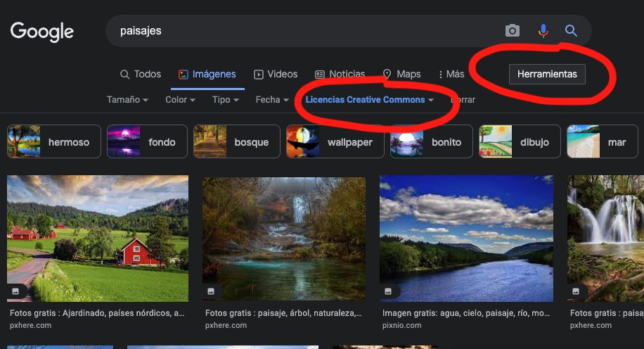Click the magnifying glass search button

pyautogui.click(x=571, y=30)
